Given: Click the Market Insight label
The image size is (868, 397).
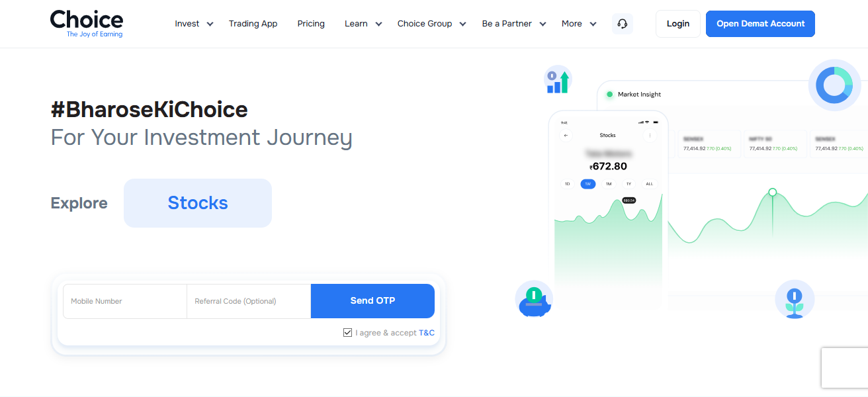Looking at the screenshot, I should 639,95.
